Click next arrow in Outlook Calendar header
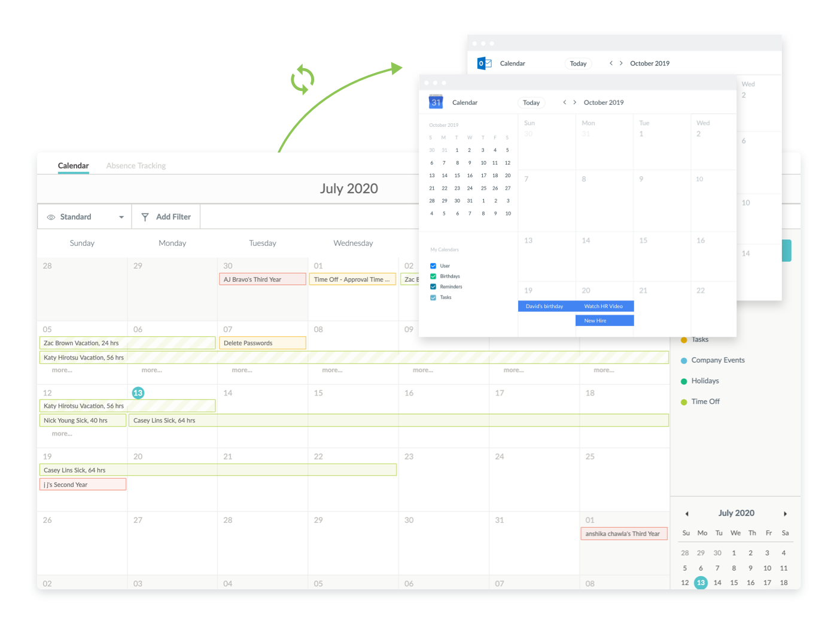 pyautogui.click(x=621, y=63)
